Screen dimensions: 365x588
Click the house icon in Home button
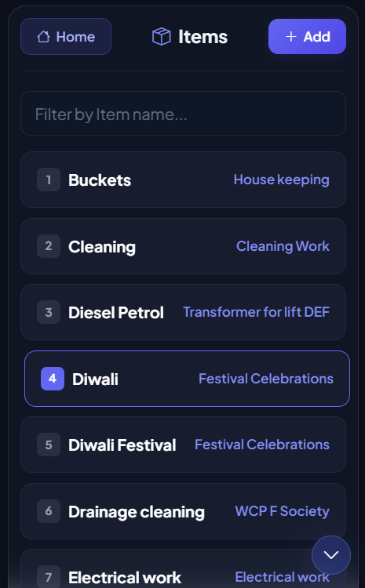[x=43, y=37]
